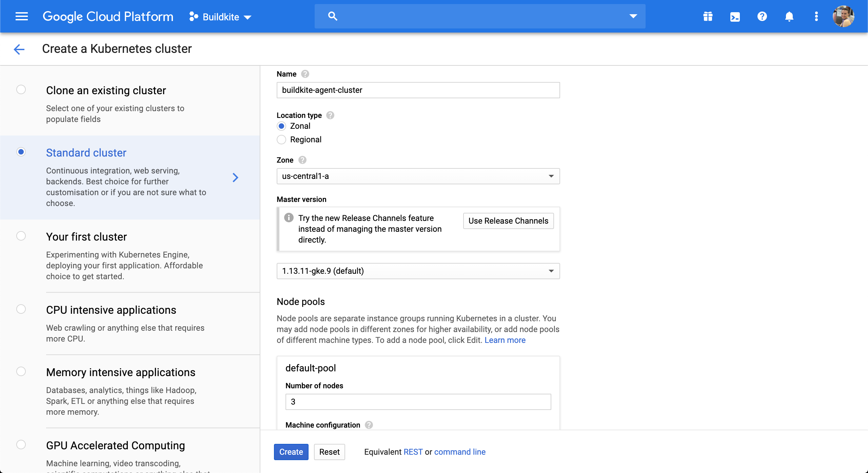Click the Create a Kubernetes cluster heading
Image resolution: width=868 pixels, height=473 pixels.
click(x=117, y=49)
